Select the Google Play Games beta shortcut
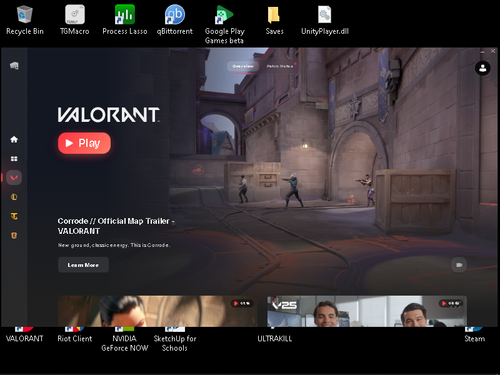This screenshot has width=500, height=375. [224, 25]
